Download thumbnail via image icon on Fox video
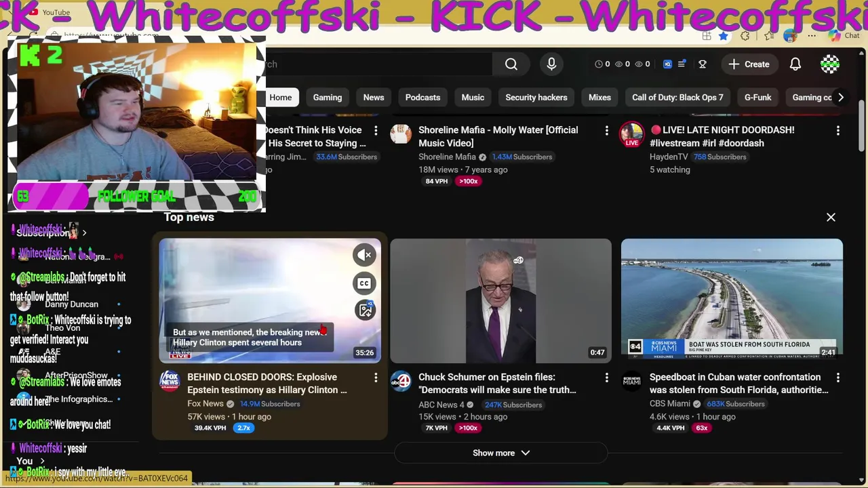The width and height of the screenshot is (868, 488). click(365, 310)
